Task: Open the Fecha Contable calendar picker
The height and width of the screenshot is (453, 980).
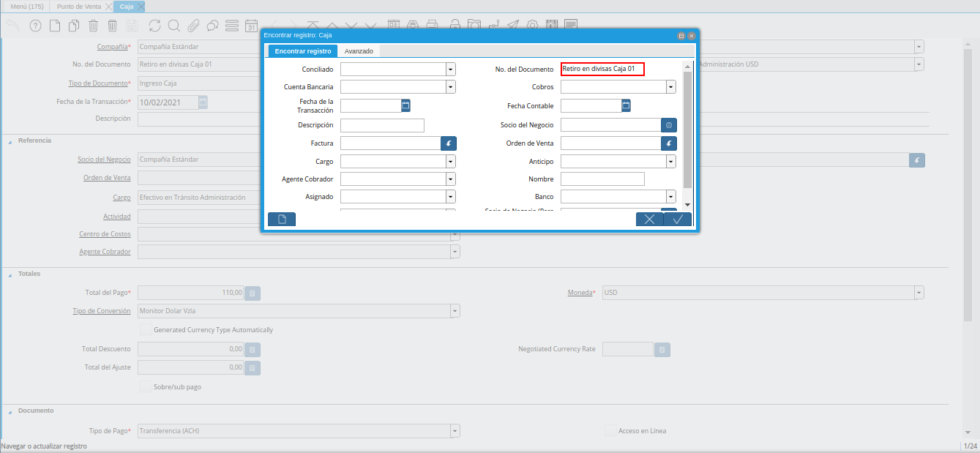Action: coord(626,105)
